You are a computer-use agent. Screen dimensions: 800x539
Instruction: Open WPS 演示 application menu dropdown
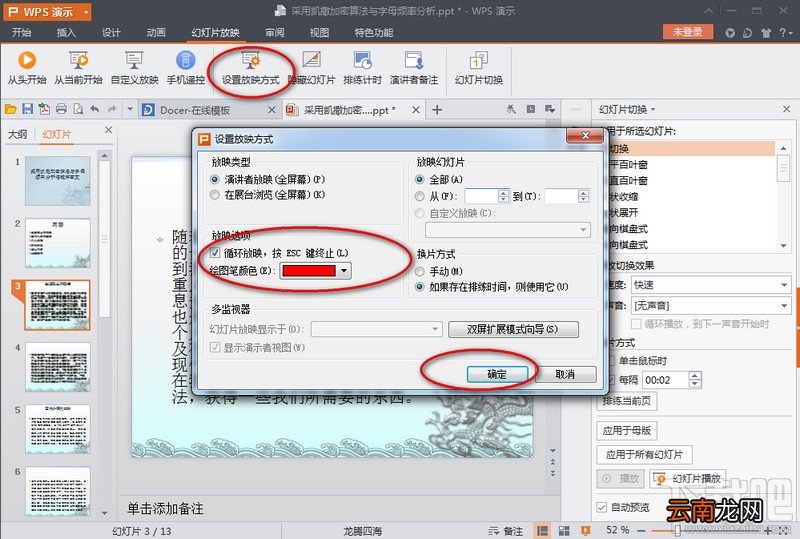coord(86,11)
